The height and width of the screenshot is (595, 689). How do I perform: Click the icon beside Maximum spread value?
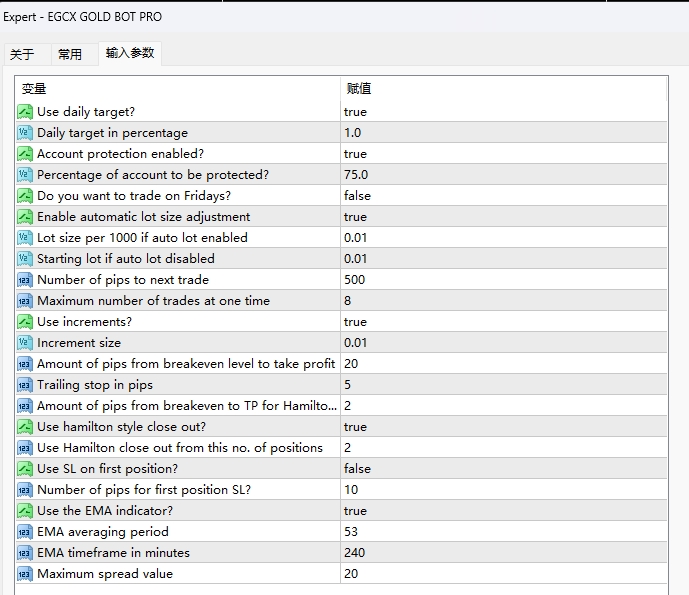click(25, 574)
